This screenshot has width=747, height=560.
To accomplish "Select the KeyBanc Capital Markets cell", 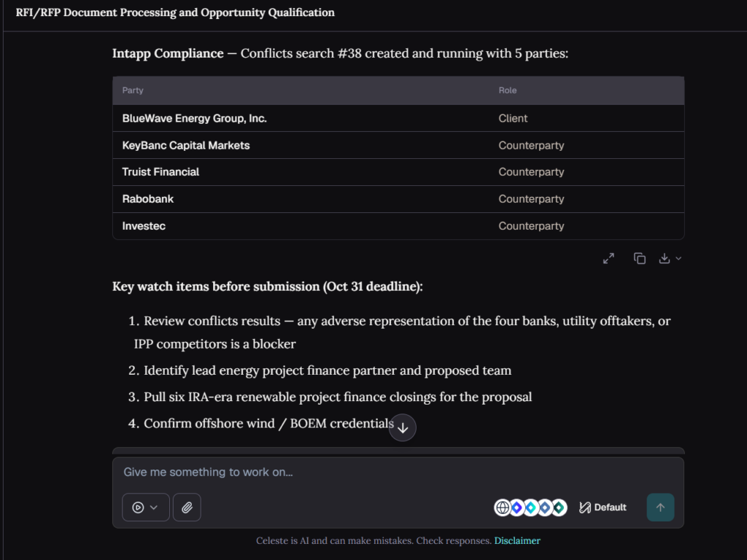I will 186,145.
